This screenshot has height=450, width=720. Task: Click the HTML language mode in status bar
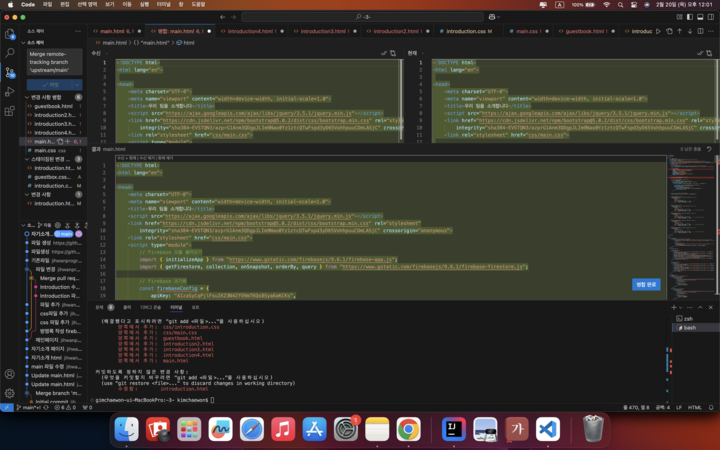[694, 407]
